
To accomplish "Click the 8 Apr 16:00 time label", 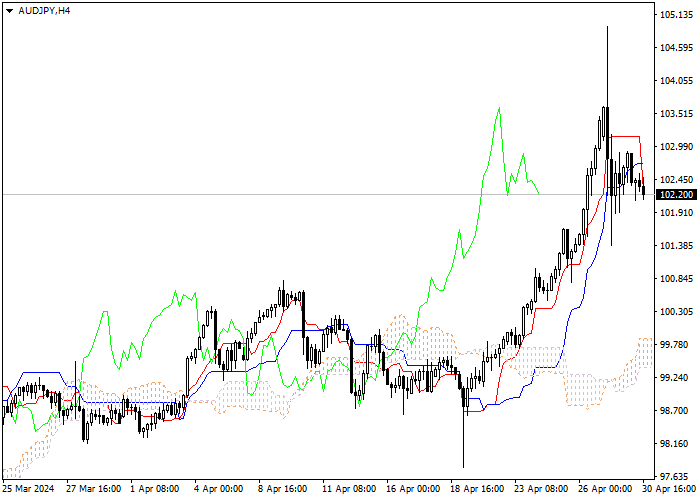I will click(283, 489).
